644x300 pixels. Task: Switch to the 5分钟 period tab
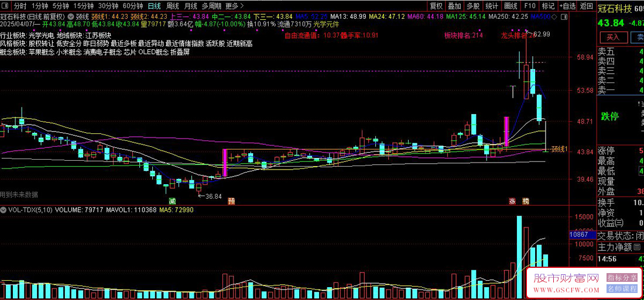pyautogui.click(x=60, y=6)
